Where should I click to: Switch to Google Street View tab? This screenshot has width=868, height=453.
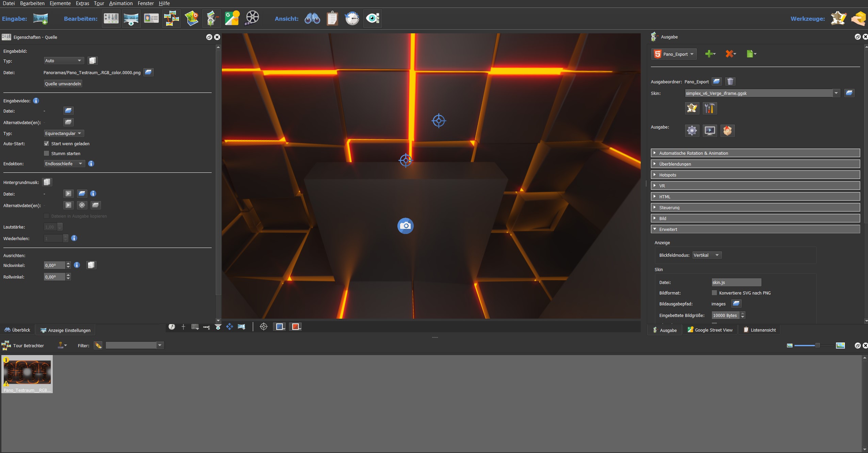pyautogui.click(x=710, y=330)
